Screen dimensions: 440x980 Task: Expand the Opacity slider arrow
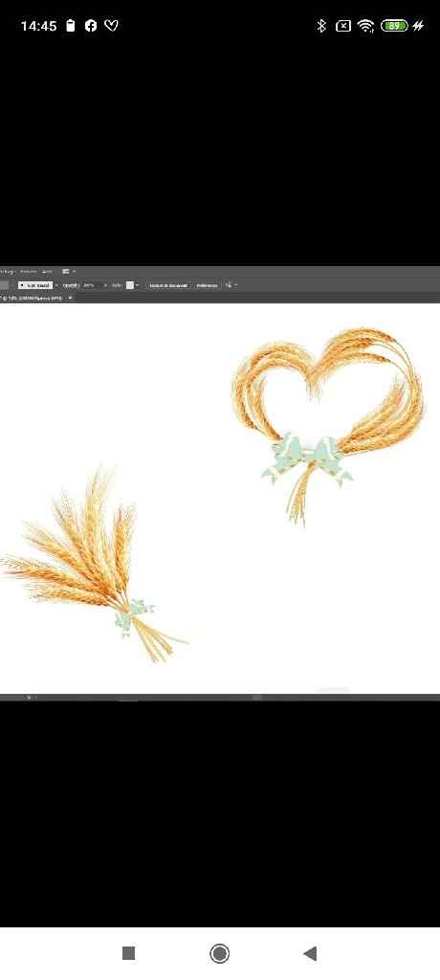105,285
